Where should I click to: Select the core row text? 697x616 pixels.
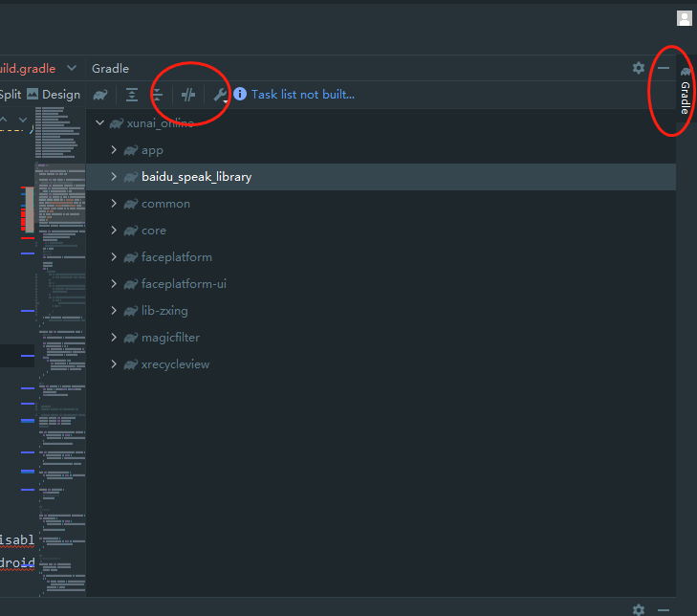pyautogui.click(x=153, y=231)
